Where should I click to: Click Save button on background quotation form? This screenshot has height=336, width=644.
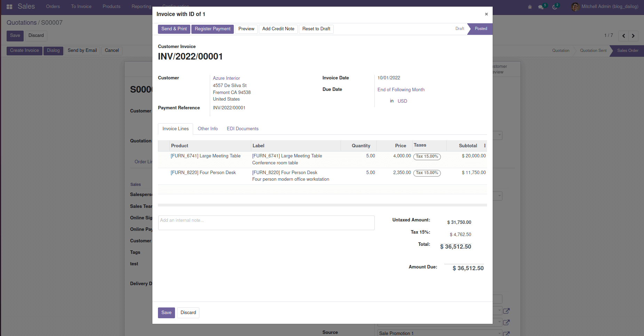(15, 36)
